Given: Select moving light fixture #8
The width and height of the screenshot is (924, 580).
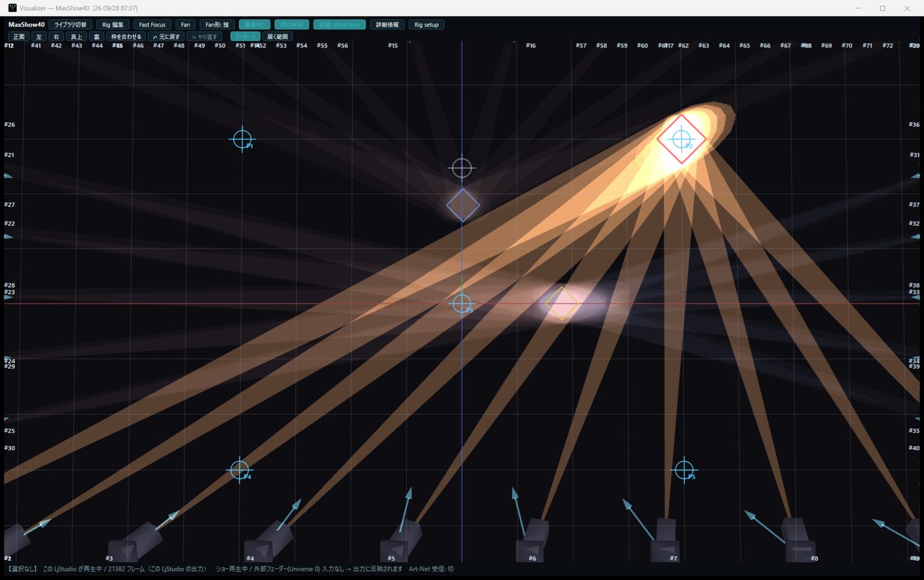Looking at the screenshot, I should (799, 541).
